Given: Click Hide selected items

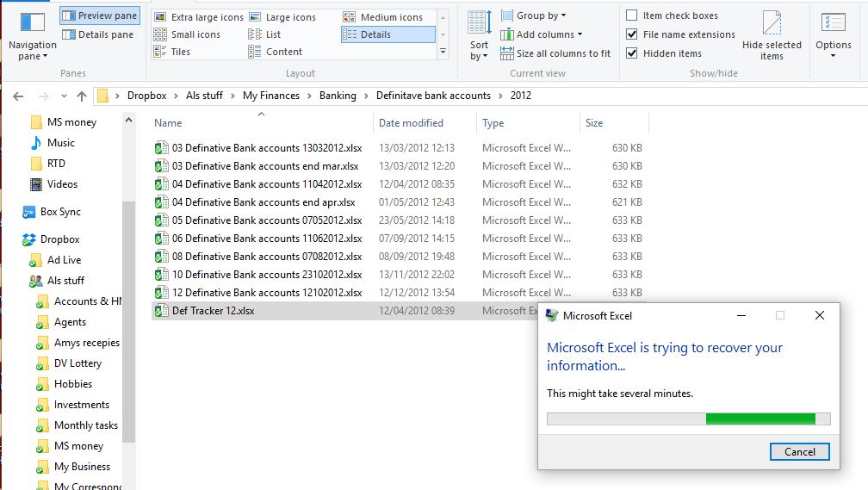Looking at the screenshot, I should (772, 36).
